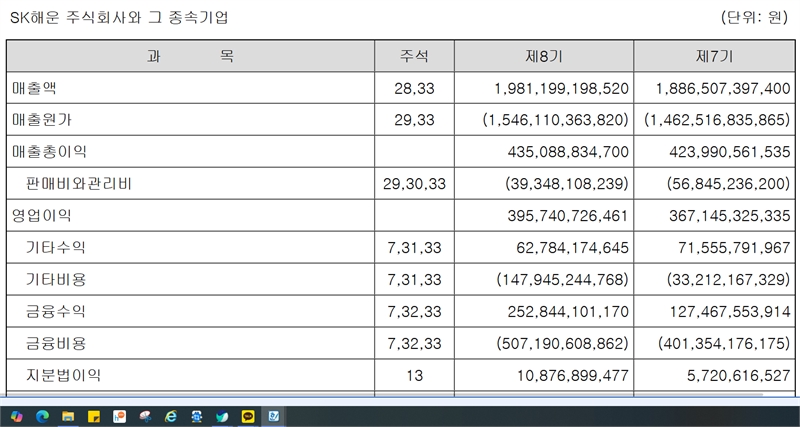Click the value 1,981,199,198,520
800x427 pixels.
(561, 89)
